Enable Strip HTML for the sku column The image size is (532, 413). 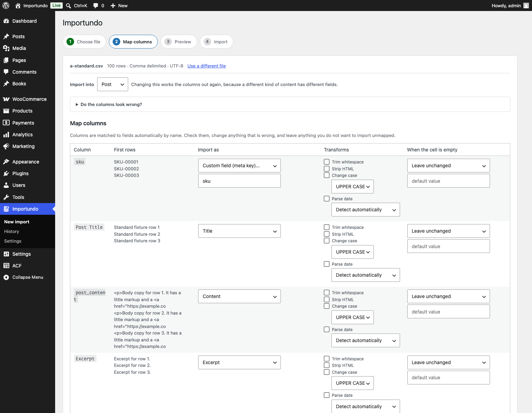click(x=327, y=169)
